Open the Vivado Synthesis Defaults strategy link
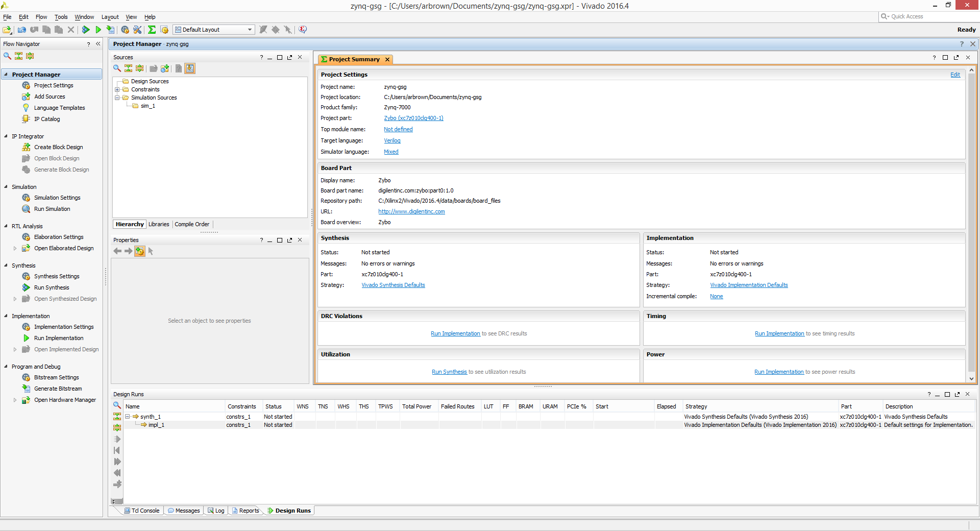Viewport: 980px width, 531px height. click(393, 285)
